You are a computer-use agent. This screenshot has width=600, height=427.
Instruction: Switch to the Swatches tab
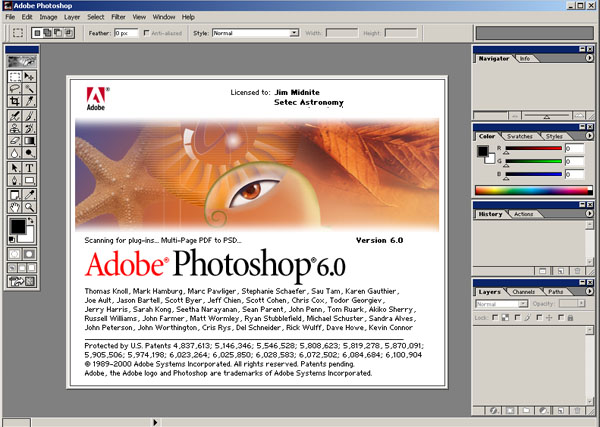[x=520, y=136]
